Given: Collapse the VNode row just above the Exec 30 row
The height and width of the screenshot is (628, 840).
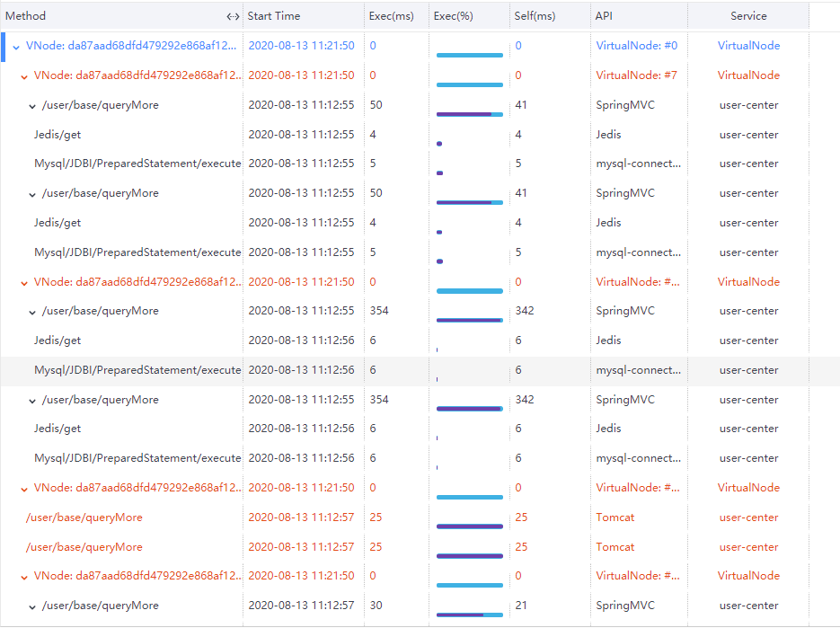Looking at the screenshot, I should pyautogui.click(x=24, y=577).
